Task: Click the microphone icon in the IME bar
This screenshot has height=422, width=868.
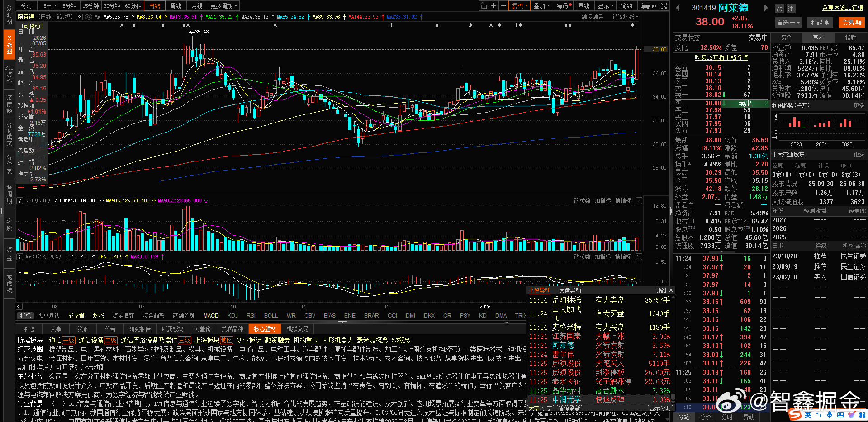Action: (830, 414)
